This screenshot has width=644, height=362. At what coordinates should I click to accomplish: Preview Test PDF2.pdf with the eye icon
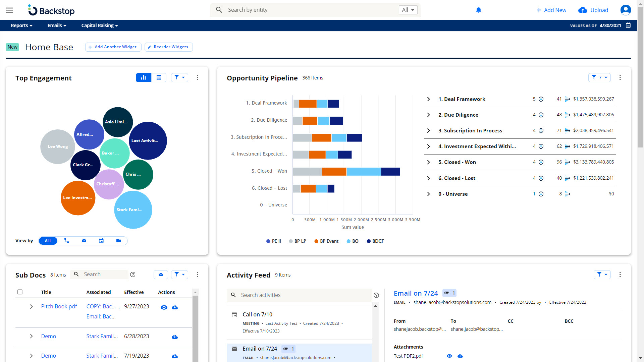(x=449, y=356)
